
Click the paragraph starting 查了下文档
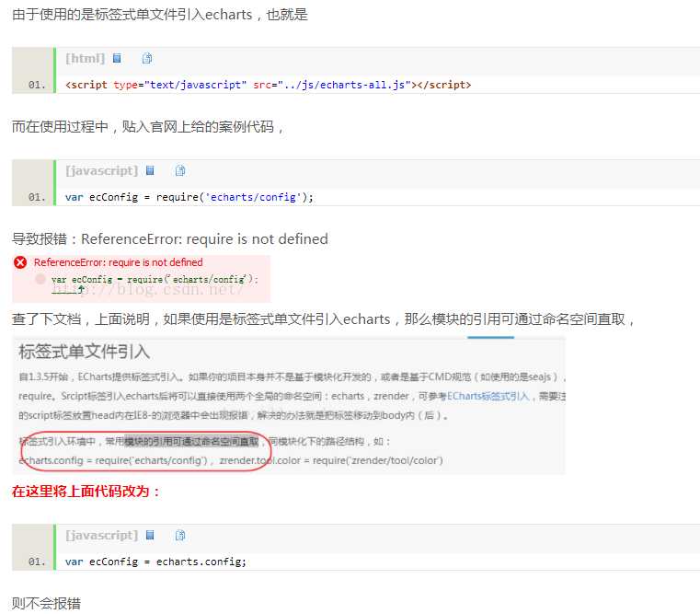323,319
